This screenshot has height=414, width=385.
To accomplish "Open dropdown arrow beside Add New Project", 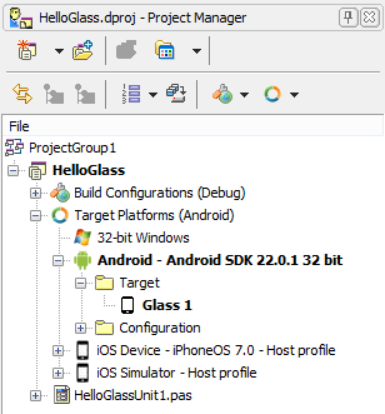I will [x=59, y=51].
